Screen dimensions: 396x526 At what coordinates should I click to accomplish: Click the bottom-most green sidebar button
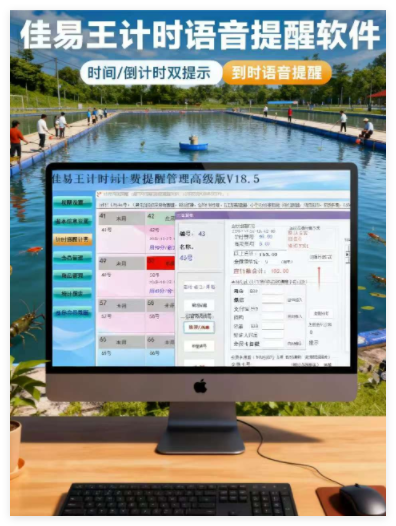tap(73, 312)
